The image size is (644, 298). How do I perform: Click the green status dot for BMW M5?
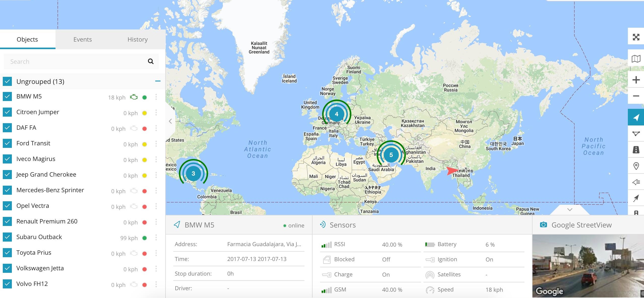click(x=145, y=97)
